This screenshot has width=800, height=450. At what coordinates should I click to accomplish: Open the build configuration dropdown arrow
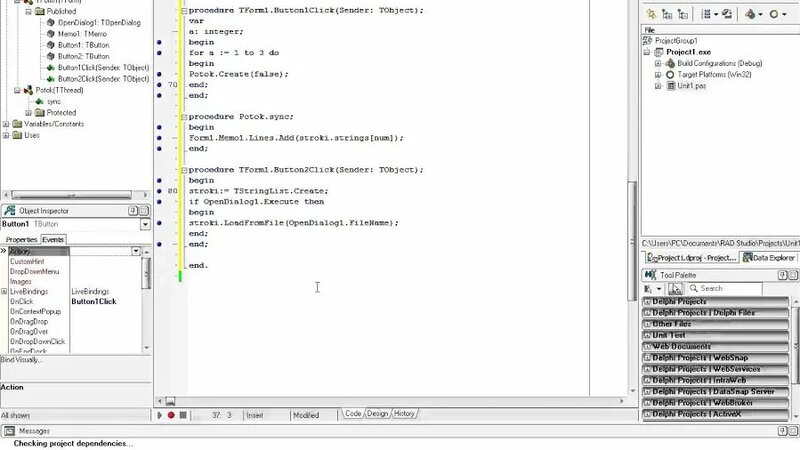760,14
